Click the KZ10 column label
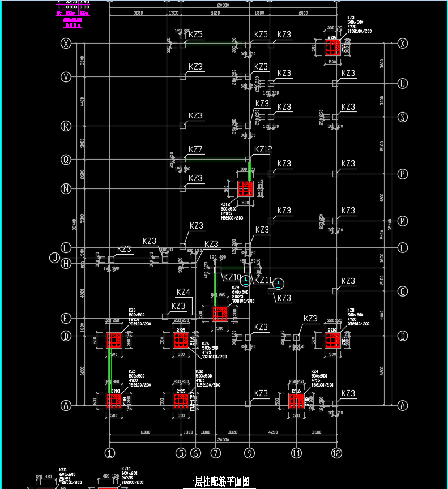 232,278
